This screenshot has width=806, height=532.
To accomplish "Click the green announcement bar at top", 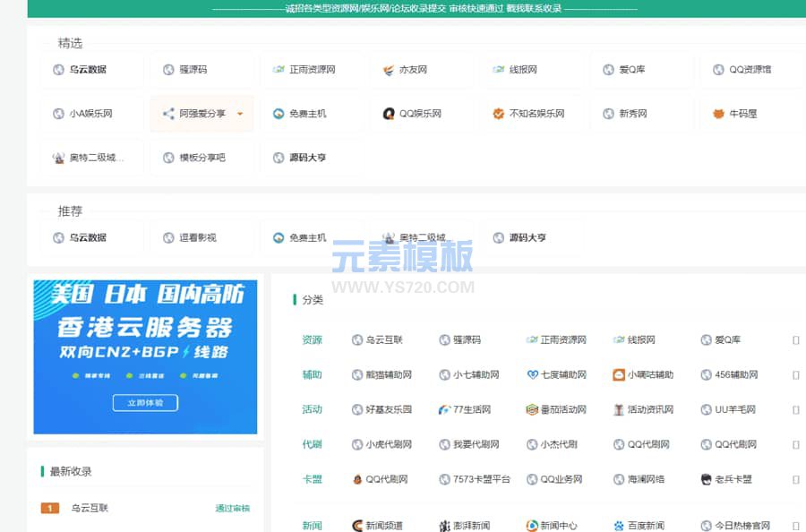I will (416, 9).
